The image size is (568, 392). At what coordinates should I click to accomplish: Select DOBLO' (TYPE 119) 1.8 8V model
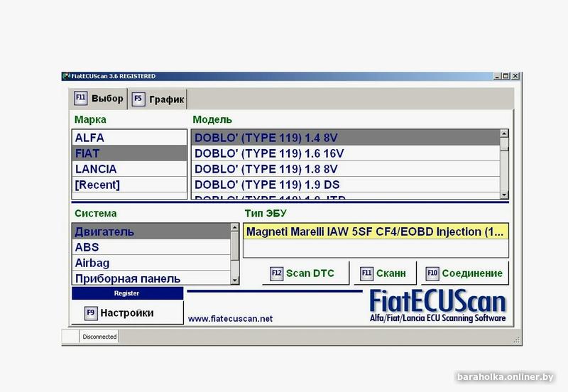pyautogui.click(x=346, y=169)
